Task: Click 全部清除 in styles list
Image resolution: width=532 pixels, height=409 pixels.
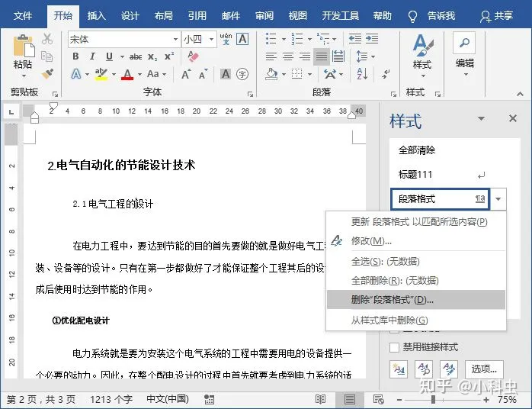Action: click(417, 150)
